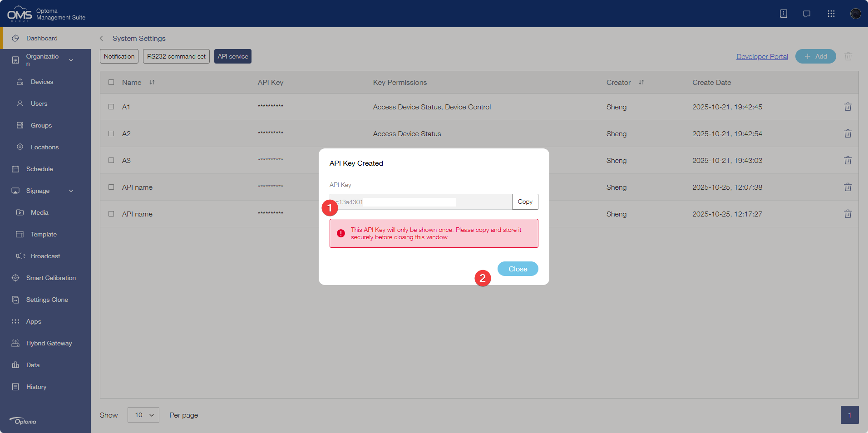
Task: Check the checkbox for row A2
Action: (x=111, y=133)
